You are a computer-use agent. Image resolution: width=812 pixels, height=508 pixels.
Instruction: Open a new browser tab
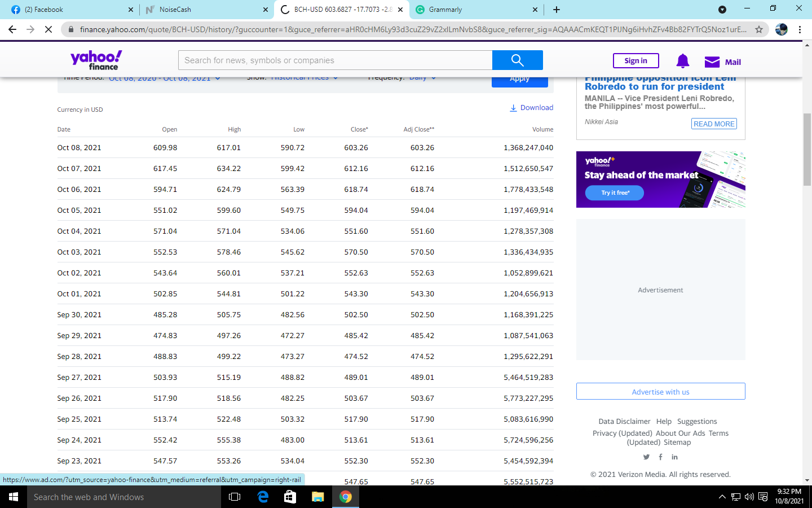point(557,10)
